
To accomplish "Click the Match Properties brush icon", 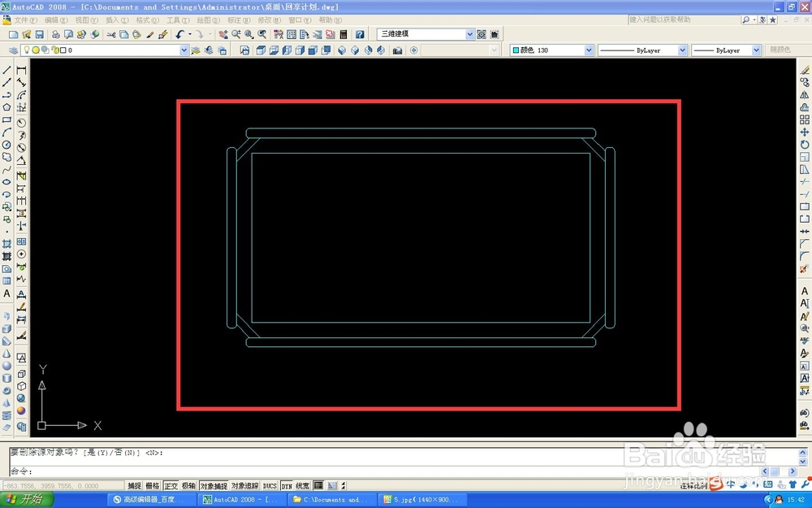I will pos(149,34).
